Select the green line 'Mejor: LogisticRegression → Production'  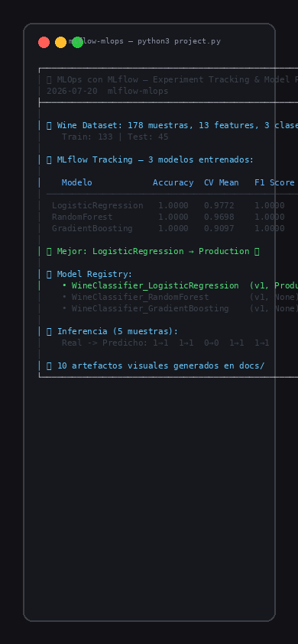[x=153, y=251]
